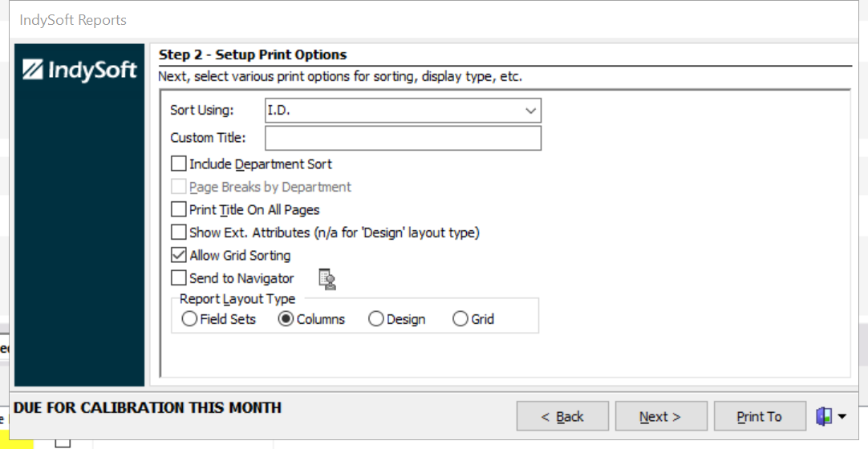Screen dimensions: 868x449
Task: Tick Show Ext. Attributes option
Action: [179, 233]
